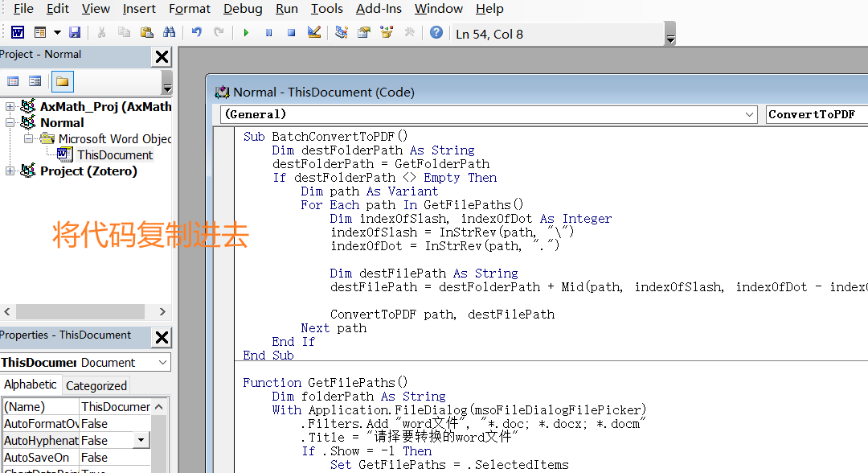Screen dimensions: 868x473
Task: Click the View Microsoft Word icon
Action: (x=18, y=33)
